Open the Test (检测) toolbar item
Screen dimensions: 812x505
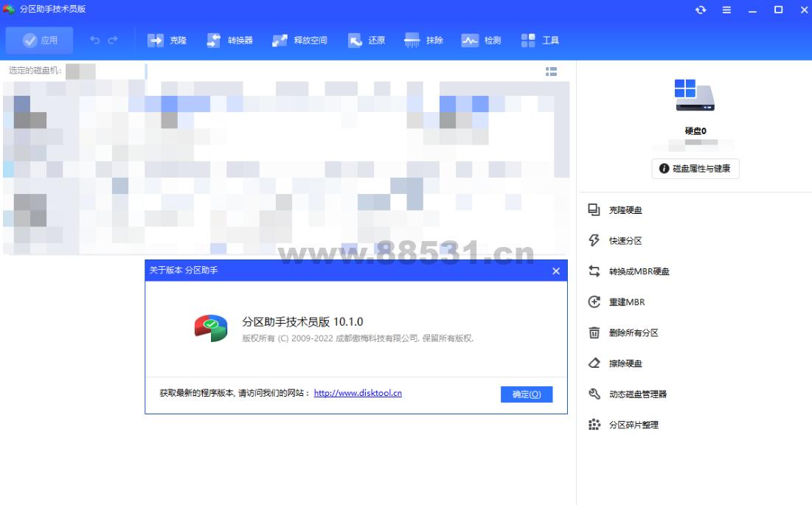click(481, 41)
